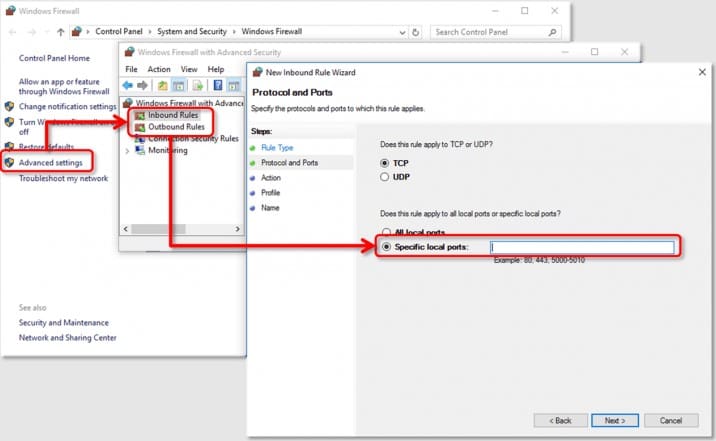716x441 pixels.
Task: Click the Control Panel forward navigation arrow
Action: click(32, 32)
